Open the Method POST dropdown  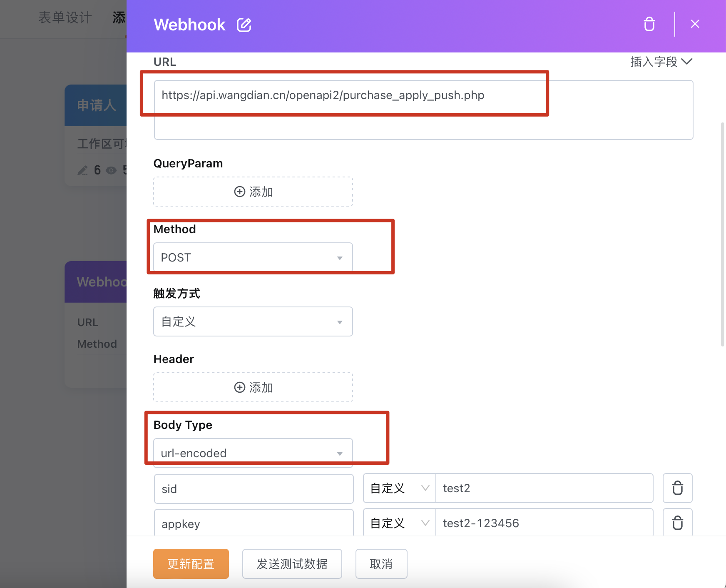click(253, 257)
